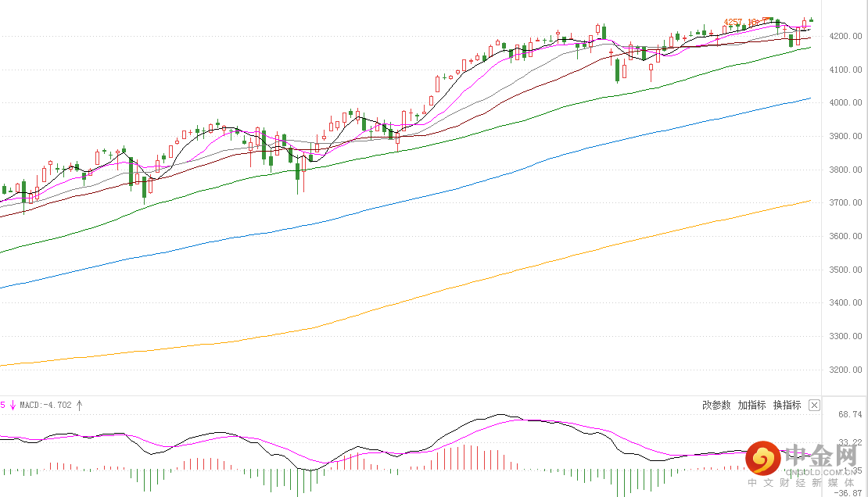
Task: Click the 4257 high price annotation
Action: click(733, 23)
